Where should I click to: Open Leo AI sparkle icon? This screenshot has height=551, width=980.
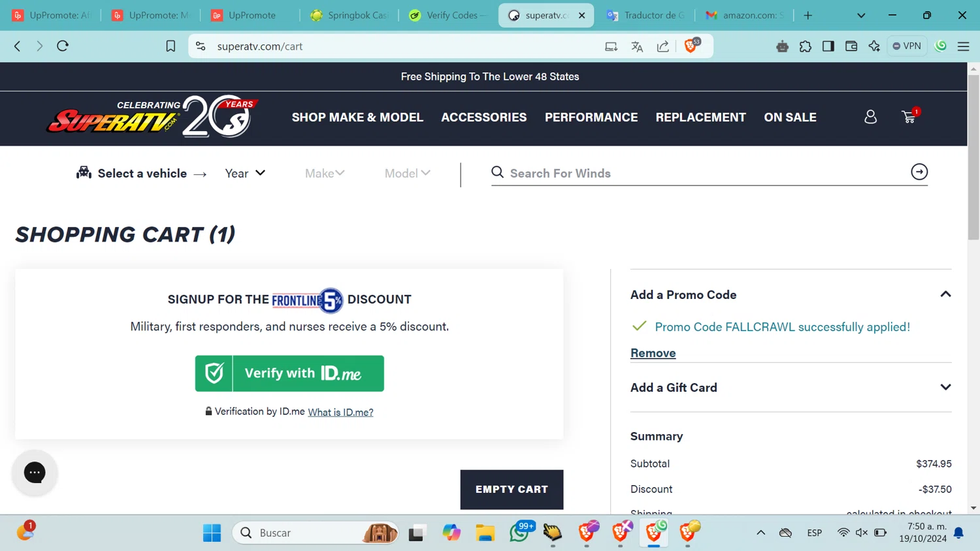click(x=874, y=46)
